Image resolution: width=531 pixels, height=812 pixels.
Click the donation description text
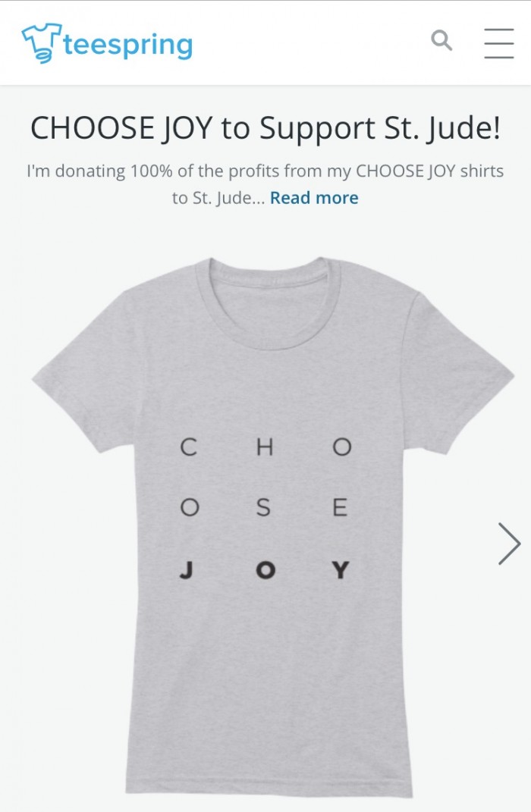point(265,171)
